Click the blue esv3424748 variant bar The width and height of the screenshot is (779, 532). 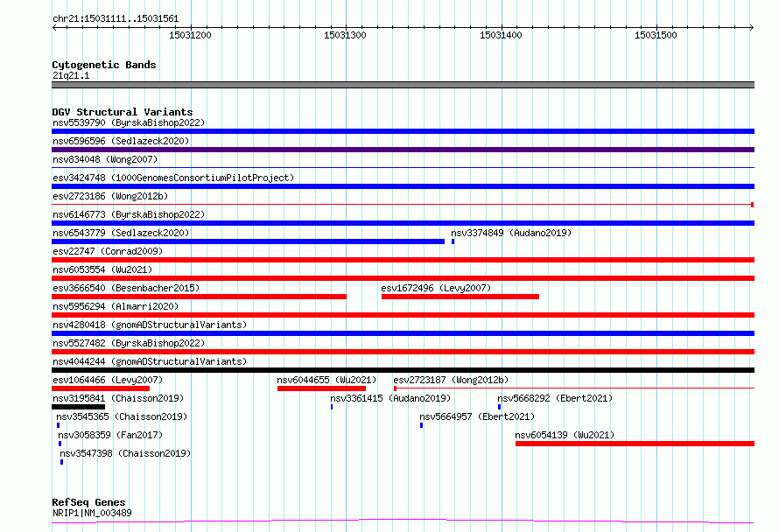point(403,186)
